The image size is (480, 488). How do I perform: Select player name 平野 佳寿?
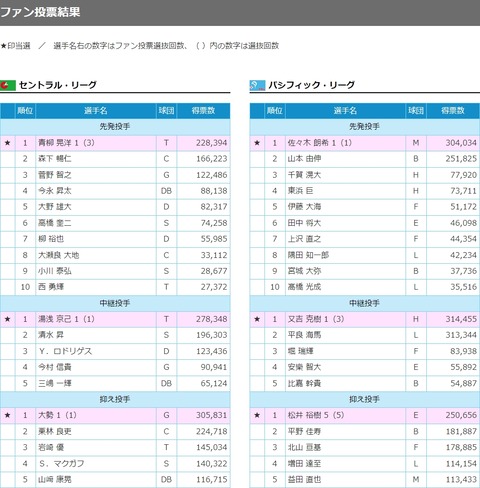pyautogui.click(x=304, y=432)
